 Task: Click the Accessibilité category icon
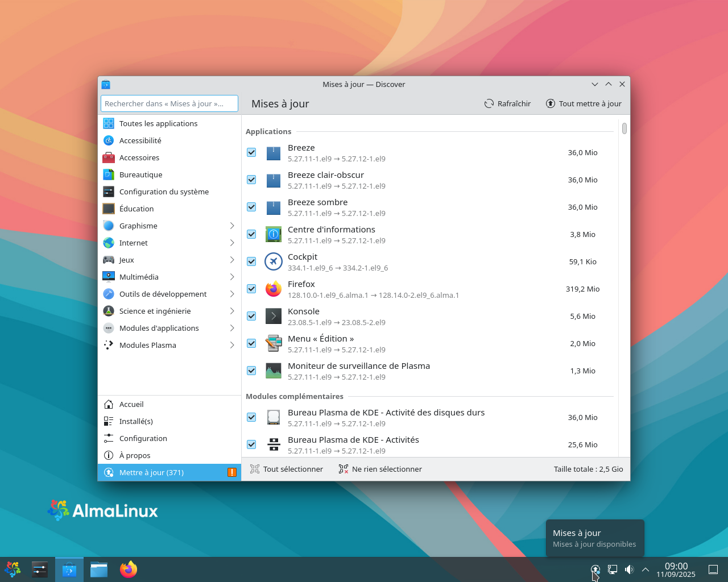[109, 140]
